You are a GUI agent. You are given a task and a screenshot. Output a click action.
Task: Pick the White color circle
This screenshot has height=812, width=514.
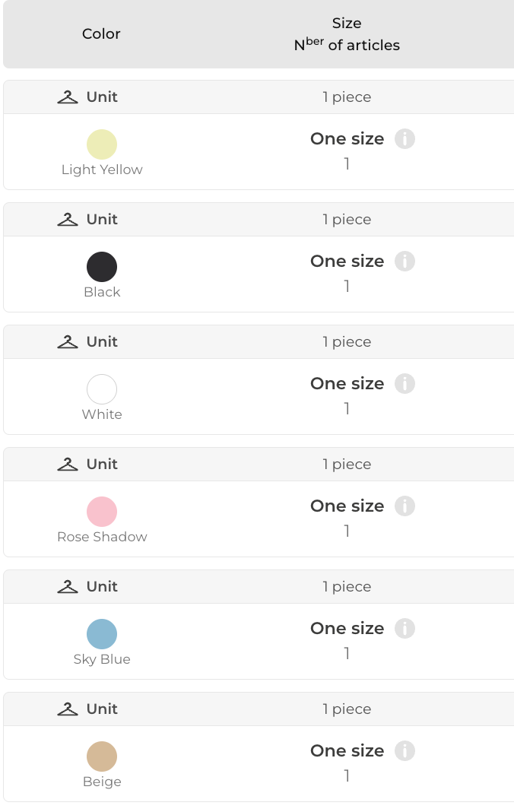pyautogui.click(x=102, y=389)
